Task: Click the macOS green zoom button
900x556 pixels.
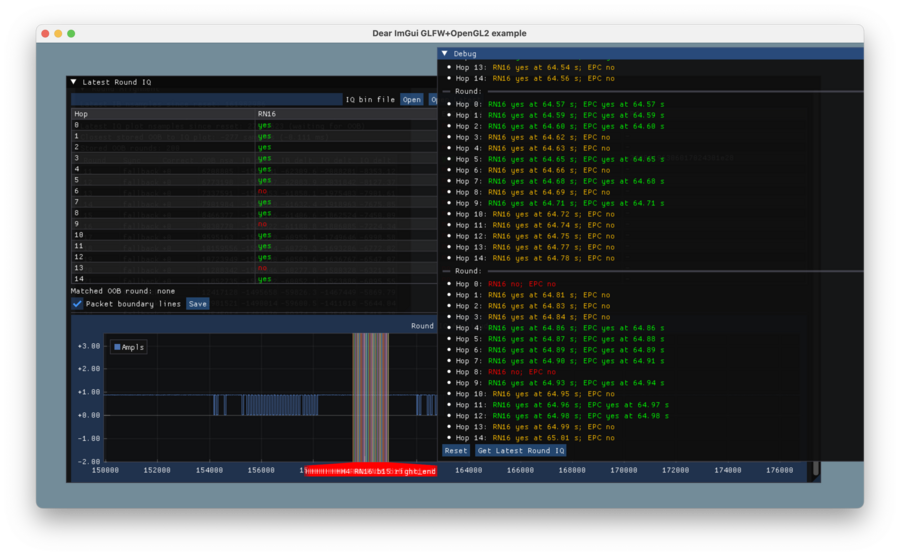Action: point(71,33)
